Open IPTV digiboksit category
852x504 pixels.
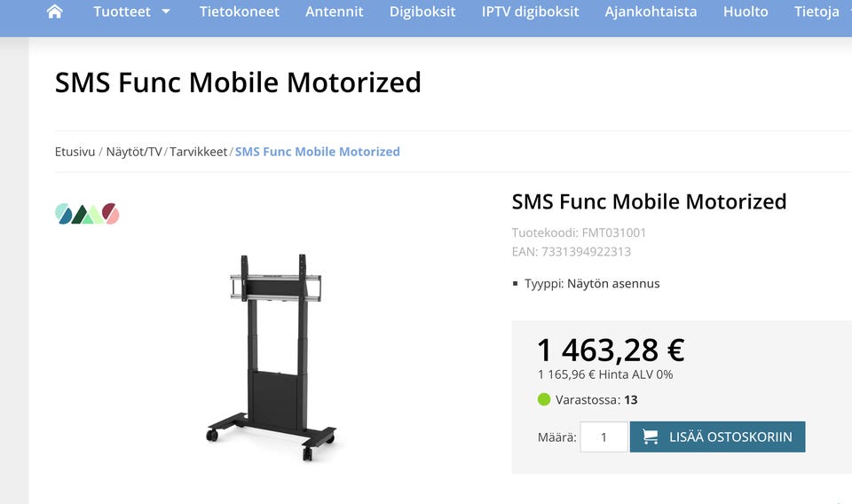[x=530, y=12]
